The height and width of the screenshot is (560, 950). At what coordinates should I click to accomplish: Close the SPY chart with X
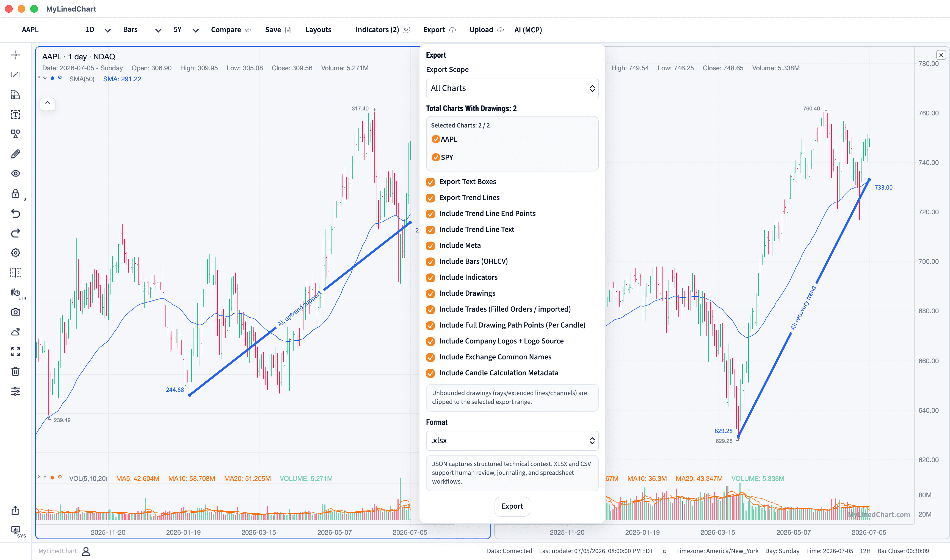click(x=941, y=55)
